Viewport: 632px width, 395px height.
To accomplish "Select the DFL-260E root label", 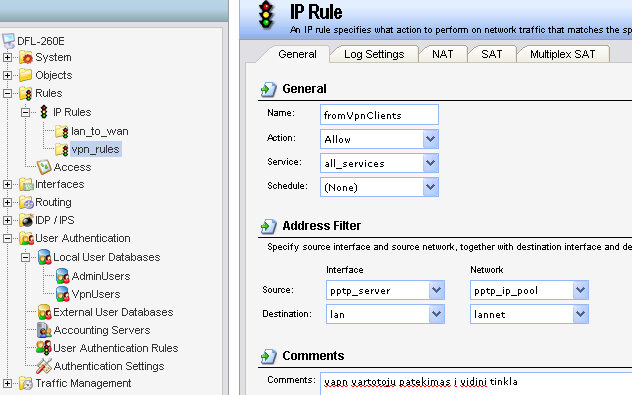I will coord(41,41).
